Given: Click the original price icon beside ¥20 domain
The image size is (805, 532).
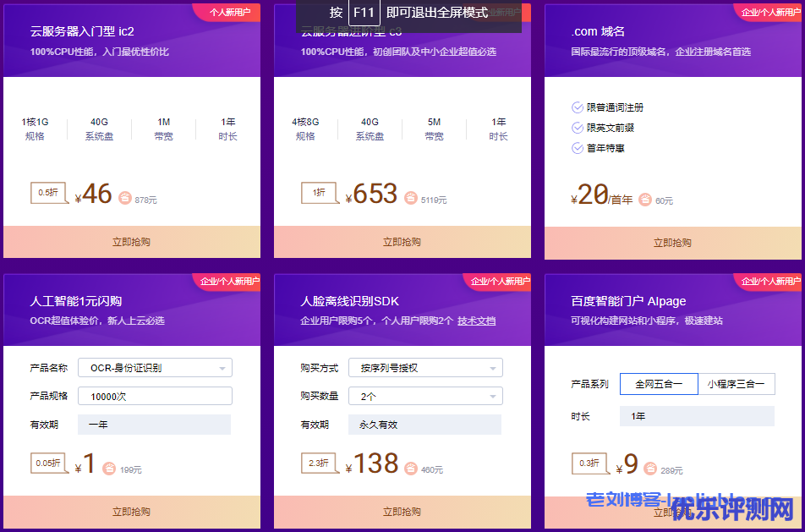Looking at the screenshot, I should [645, 200].
